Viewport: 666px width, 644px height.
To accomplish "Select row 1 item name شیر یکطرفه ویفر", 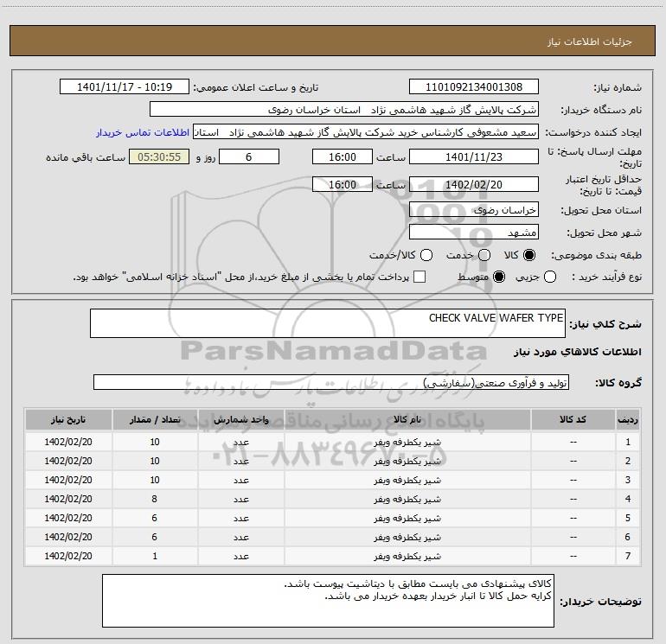I will tap(407, 443).
